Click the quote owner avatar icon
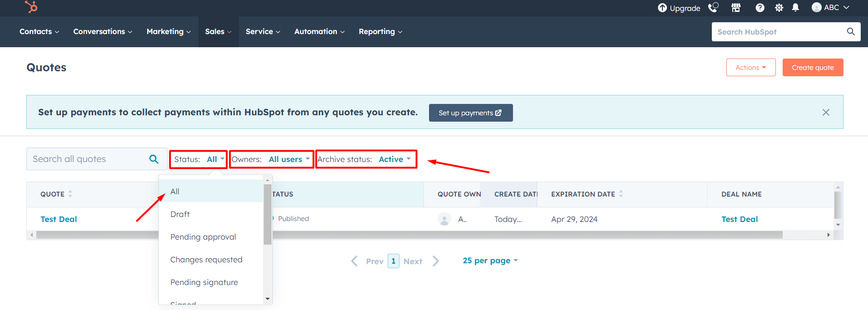Image resolution: width=868 pixels, height=310 pixels. pyautogui.click(x=444, y=219)
